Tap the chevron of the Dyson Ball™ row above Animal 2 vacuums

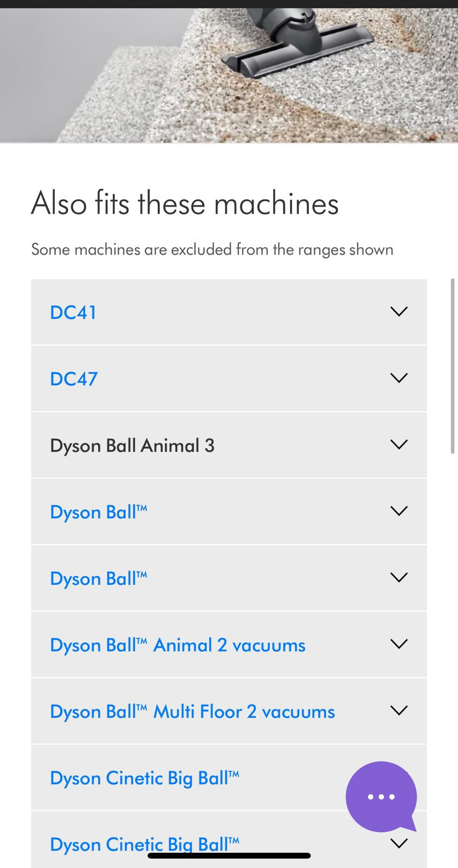pyautogui.click(x=399, y=577)
